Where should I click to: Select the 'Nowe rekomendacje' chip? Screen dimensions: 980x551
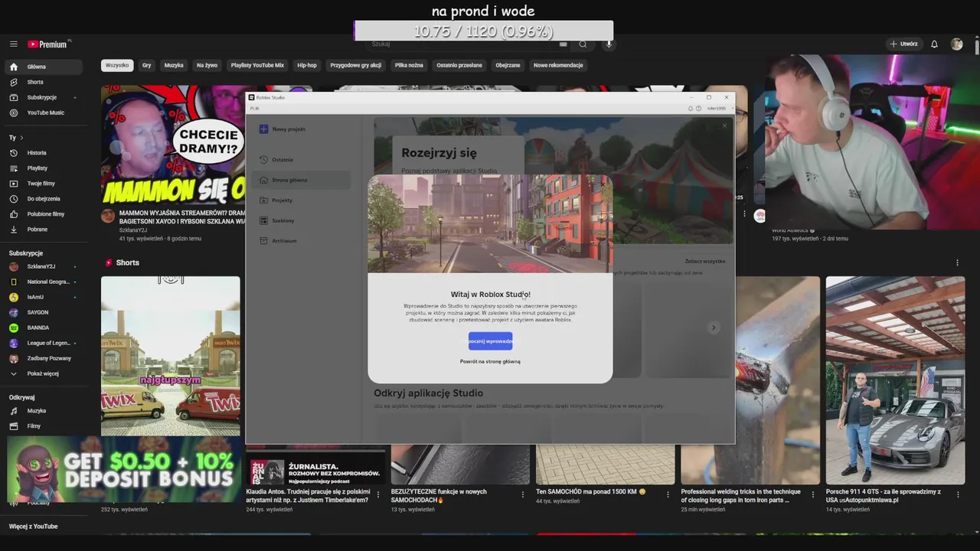pos(558,65)
